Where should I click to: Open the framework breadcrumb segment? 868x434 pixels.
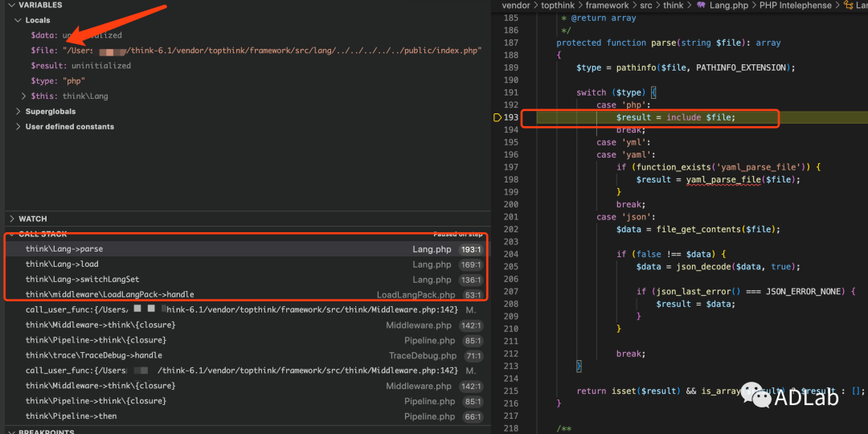coord(607,5)
